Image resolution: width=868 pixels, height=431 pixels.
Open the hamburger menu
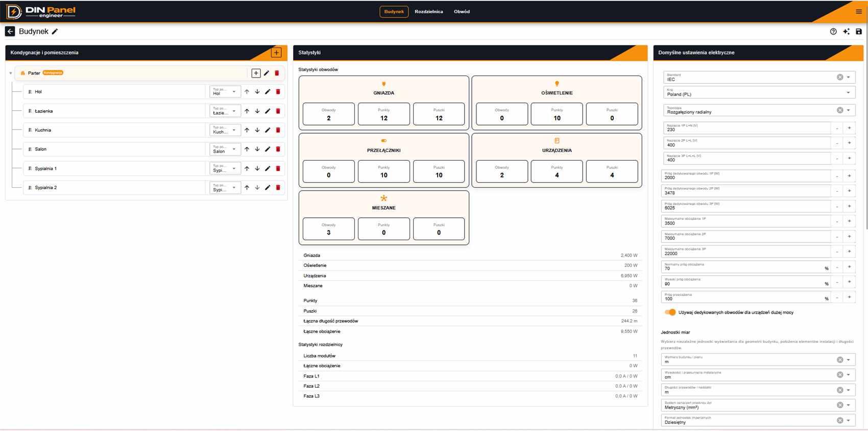pos(859,12)
